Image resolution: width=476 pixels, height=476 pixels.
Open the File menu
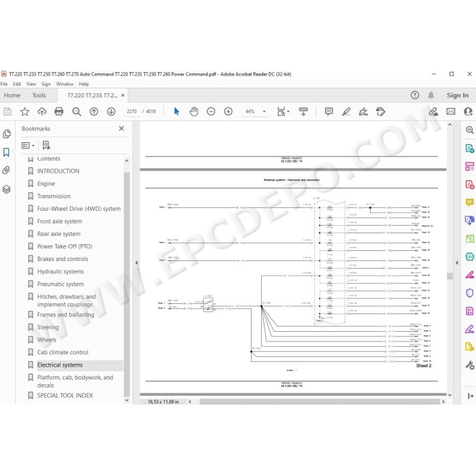tap(4, 84)
